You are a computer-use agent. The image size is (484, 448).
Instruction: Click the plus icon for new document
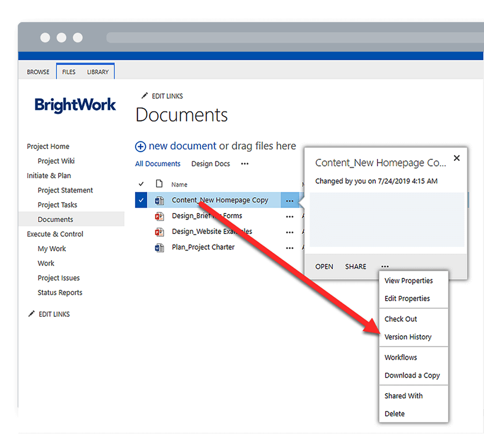tap(140, 146)
